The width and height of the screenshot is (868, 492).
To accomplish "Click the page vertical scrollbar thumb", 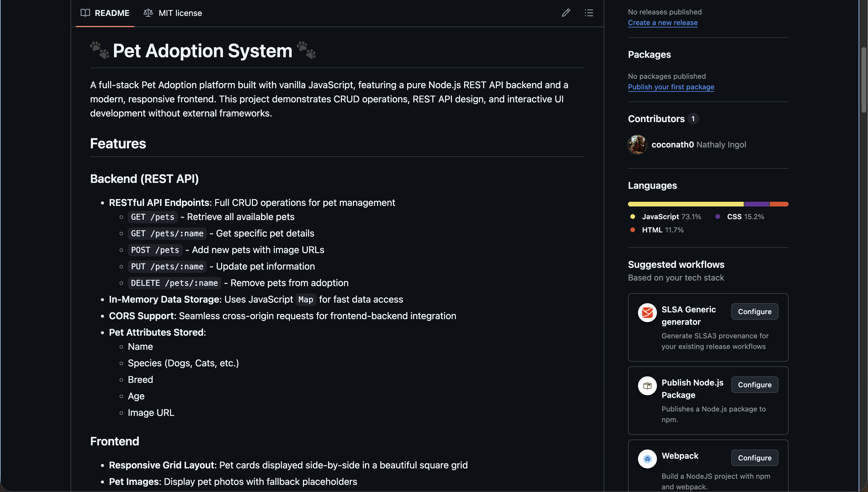I will [864, 79].
